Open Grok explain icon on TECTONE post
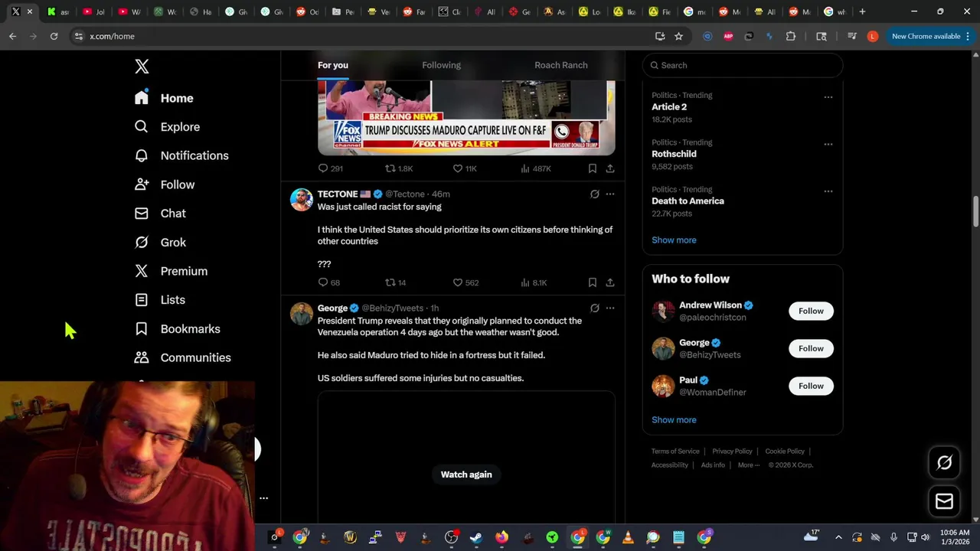The height and width of the screenshot is (551, 980). click(x=594, y=194)
